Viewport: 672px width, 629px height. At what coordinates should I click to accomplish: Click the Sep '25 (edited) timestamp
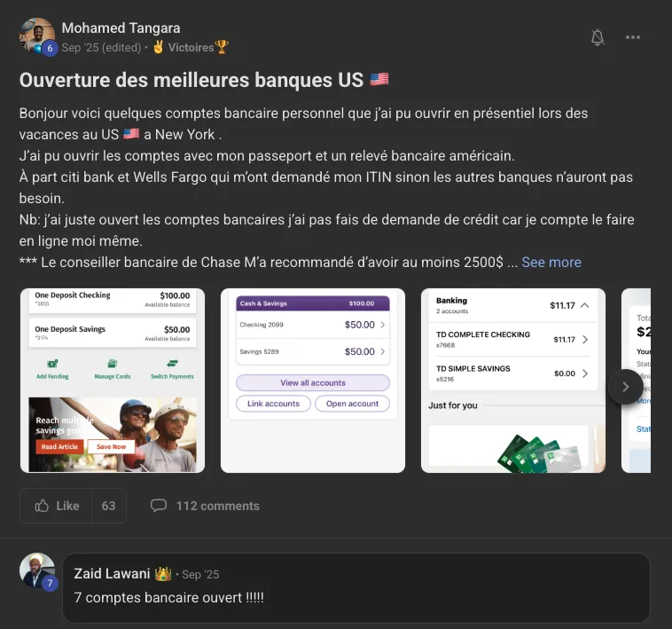pyautogui.click(x=101, y=47)
